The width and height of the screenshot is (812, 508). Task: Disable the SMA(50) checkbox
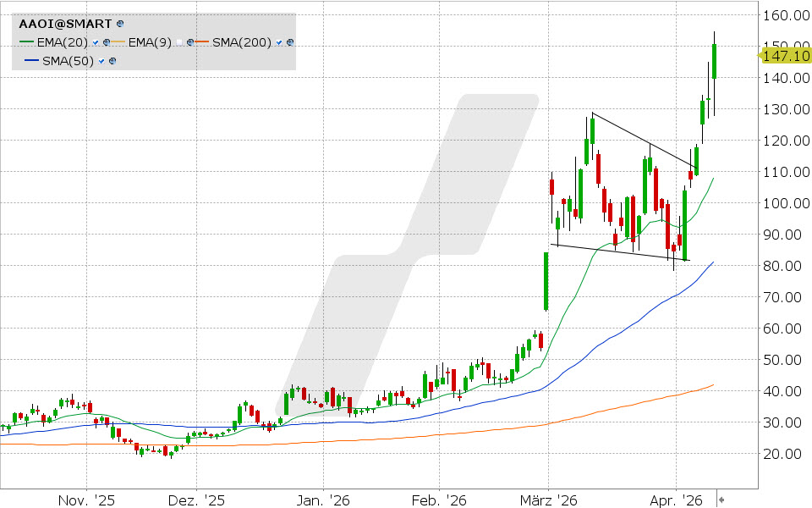(x=101, y=61)
